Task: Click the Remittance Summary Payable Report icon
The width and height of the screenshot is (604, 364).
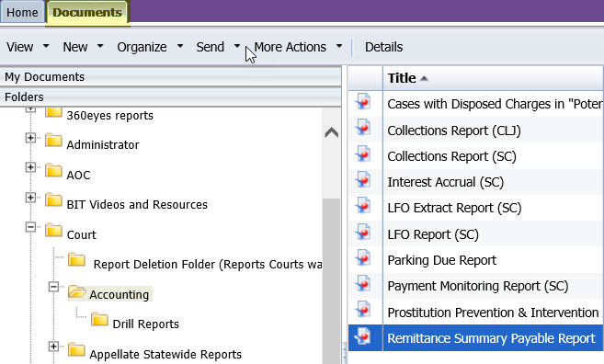Action: (363, 336)
